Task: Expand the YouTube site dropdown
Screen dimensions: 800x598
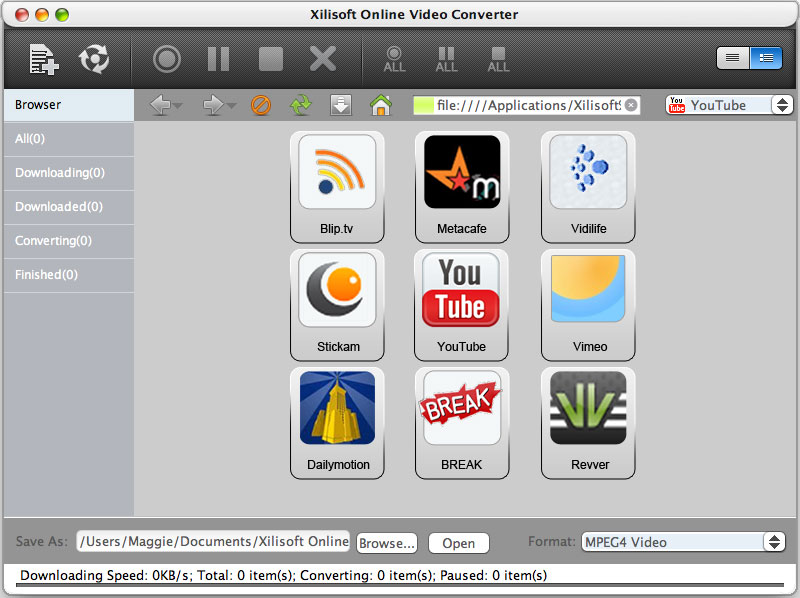Action: tap(781, 105)
